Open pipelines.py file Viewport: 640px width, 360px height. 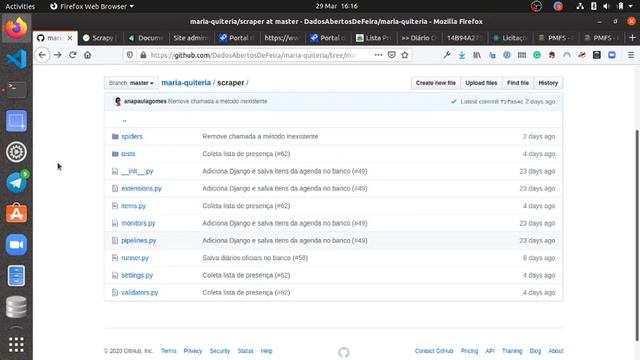click(x=139, y=240)
